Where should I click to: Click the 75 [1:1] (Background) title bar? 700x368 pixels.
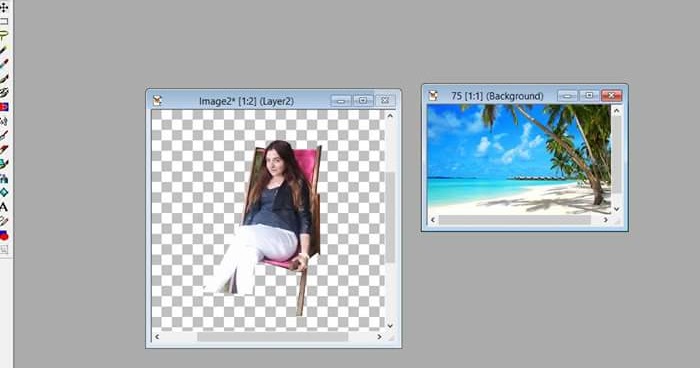[x=497, y=96]
